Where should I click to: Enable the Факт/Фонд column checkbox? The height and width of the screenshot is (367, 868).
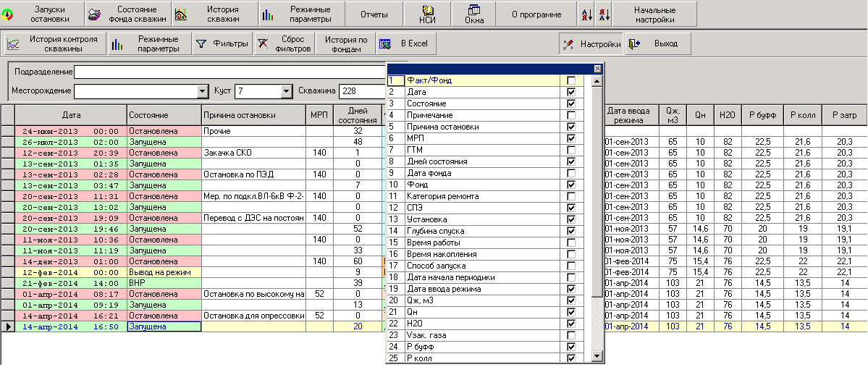coord(571,81)
